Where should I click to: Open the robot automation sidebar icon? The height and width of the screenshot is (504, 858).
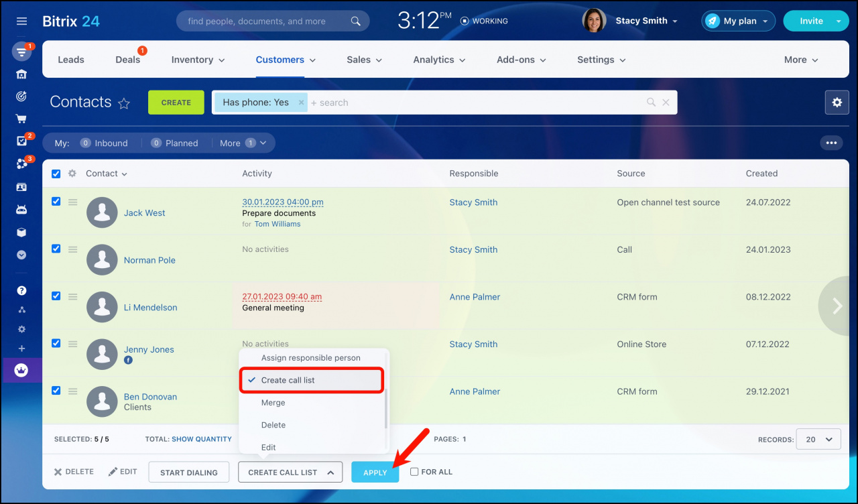[21, 210]
